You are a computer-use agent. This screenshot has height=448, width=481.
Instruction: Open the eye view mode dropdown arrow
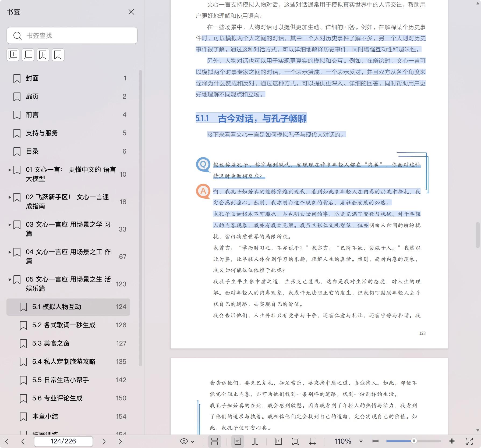[x=193, y=442]
